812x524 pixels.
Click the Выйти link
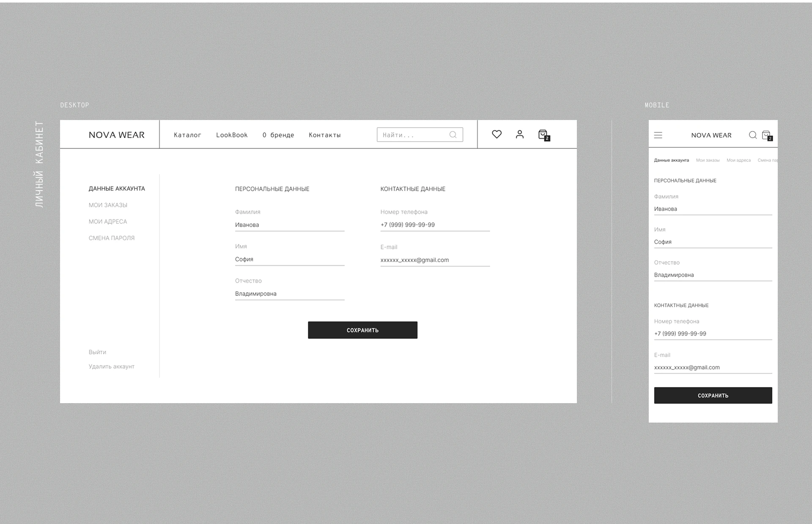pos(97,352)
